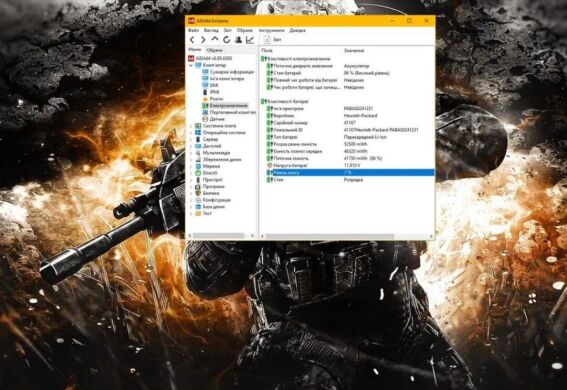This screenshot has width=567, height=390.
Task: Refresh the page with the circular arrow icon
Action: point(226,40)
